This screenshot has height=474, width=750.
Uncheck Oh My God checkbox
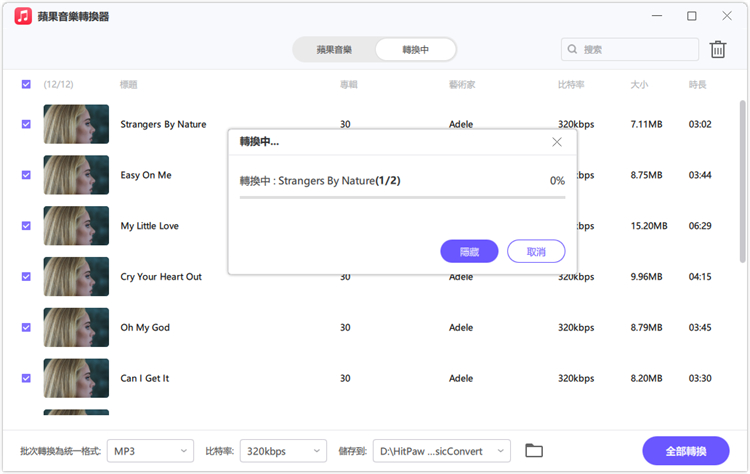26,327
